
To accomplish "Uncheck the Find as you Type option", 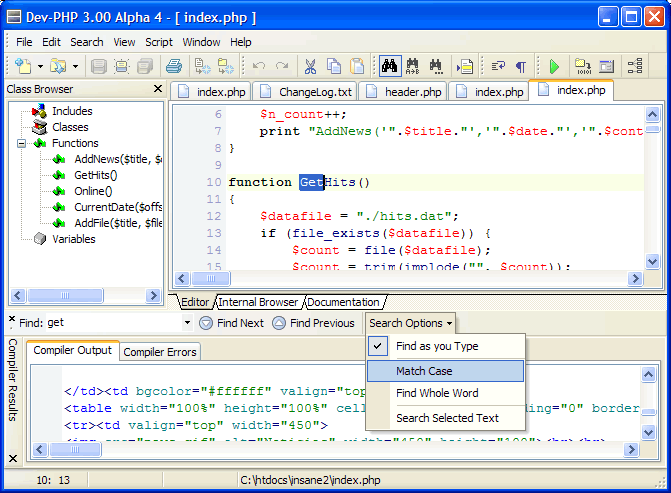I will point(445,346).
